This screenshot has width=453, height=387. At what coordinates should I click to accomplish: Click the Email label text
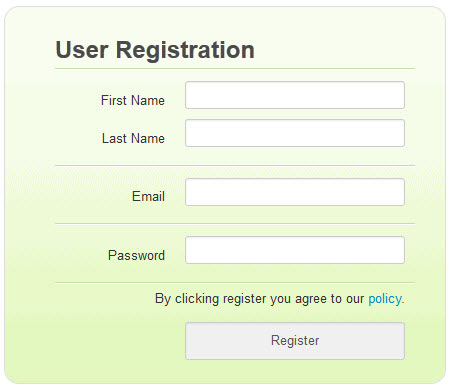pyautogui.click(x=148, y=196)
